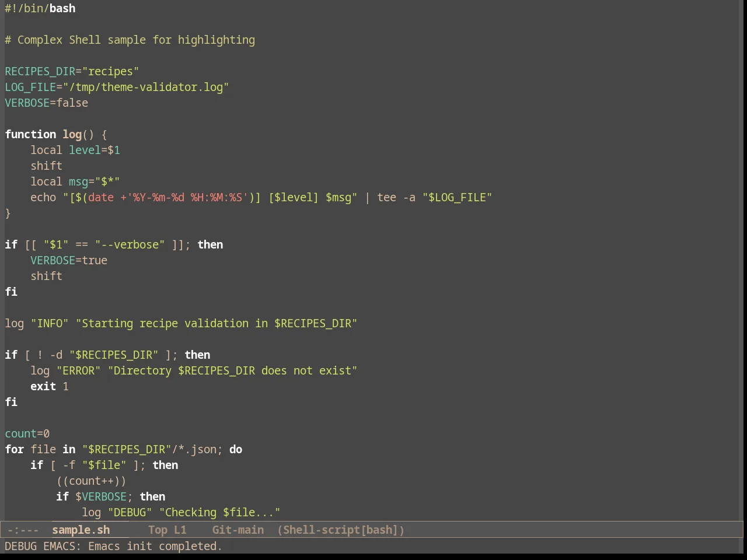Click 'Directory $RECIPES_DIR does not exist' string

pos(232,370)
